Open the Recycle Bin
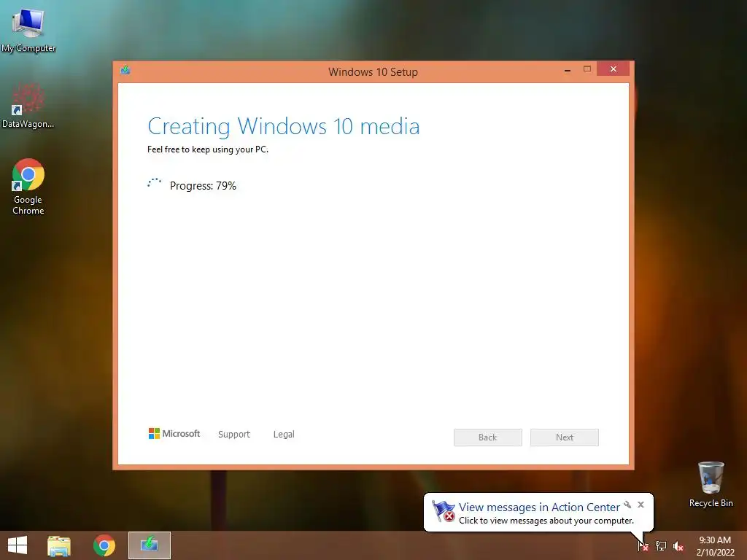The image size is (747, 560). [x=711, y=484]
